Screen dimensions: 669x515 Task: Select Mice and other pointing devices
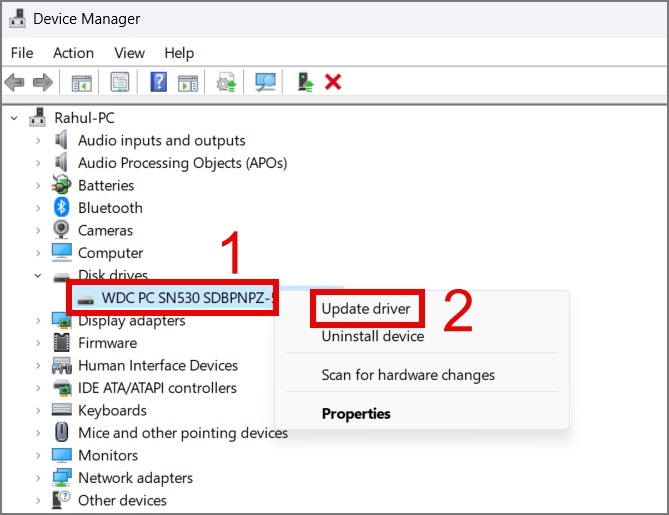point(183,433)
